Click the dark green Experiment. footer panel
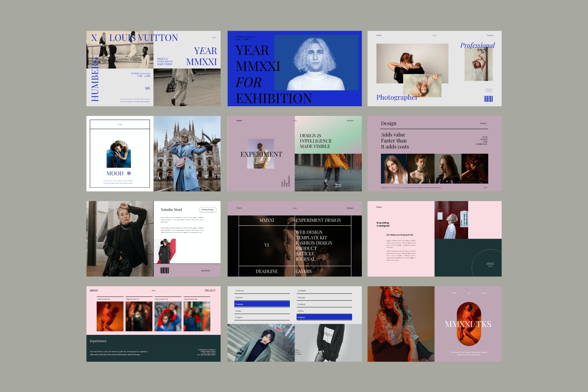The height and width of the screenshot is (392, 588). coord(153,348)
